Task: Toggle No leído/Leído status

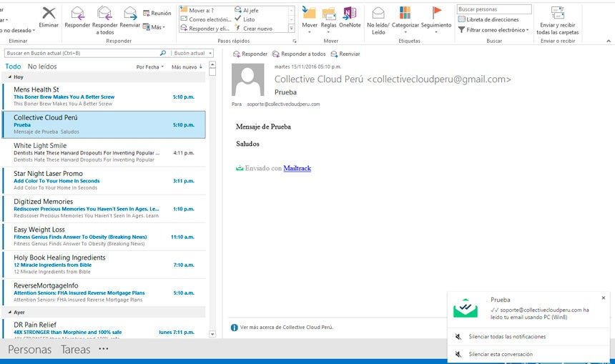Action: (378, 21)
